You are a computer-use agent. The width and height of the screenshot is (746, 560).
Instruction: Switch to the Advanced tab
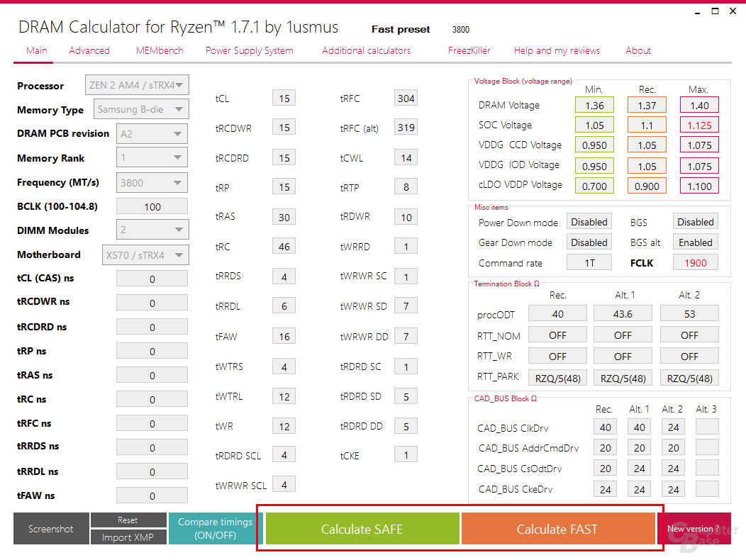89,50
